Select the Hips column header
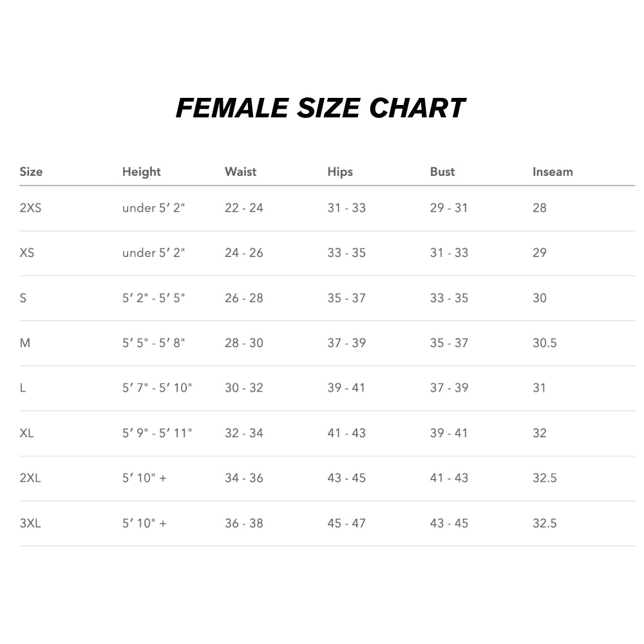 (x=340, y=172)
